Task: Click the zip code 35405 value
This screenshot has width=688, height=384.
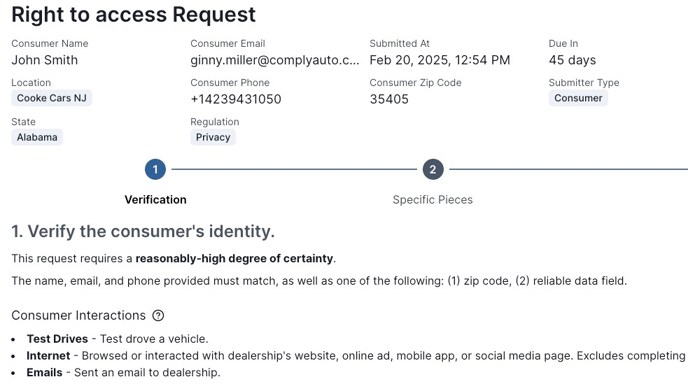Action: 389,99
